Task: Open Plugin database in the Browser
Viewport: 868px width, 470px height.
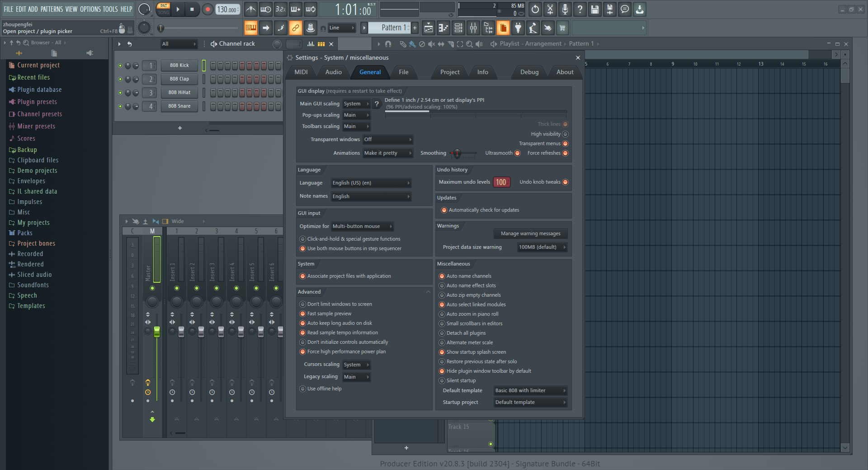Action: (x=39, y=90)
